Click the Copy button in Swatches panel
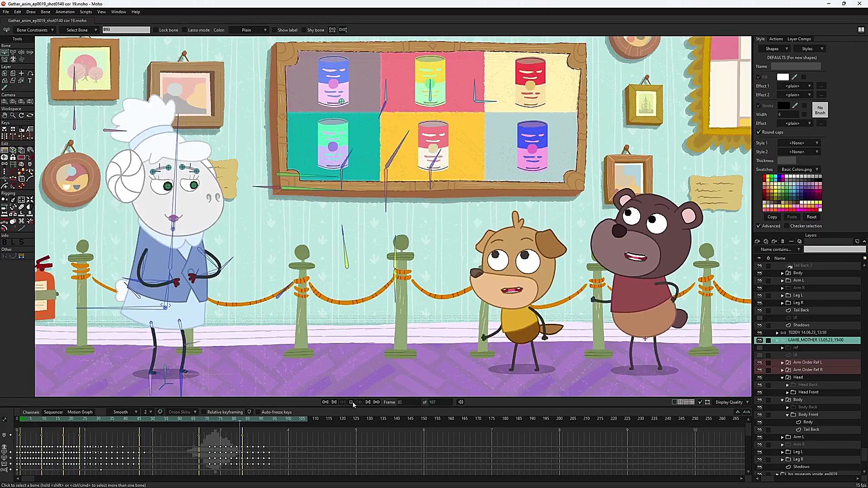Viewport: 868px width, 488px height. [x=772, y=217]
